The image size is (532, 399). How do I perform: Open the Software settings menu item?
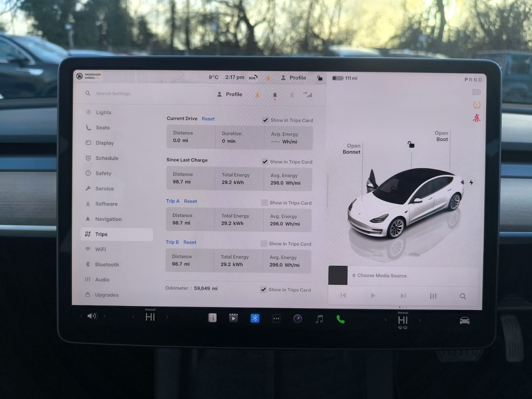tap(106, 204)
